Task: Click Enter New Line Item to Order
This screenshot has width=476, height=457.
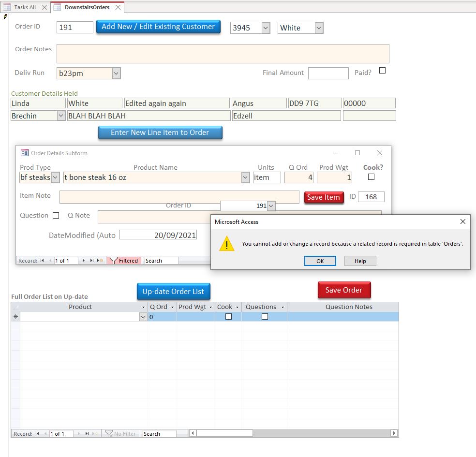Action: coord(160,133)
